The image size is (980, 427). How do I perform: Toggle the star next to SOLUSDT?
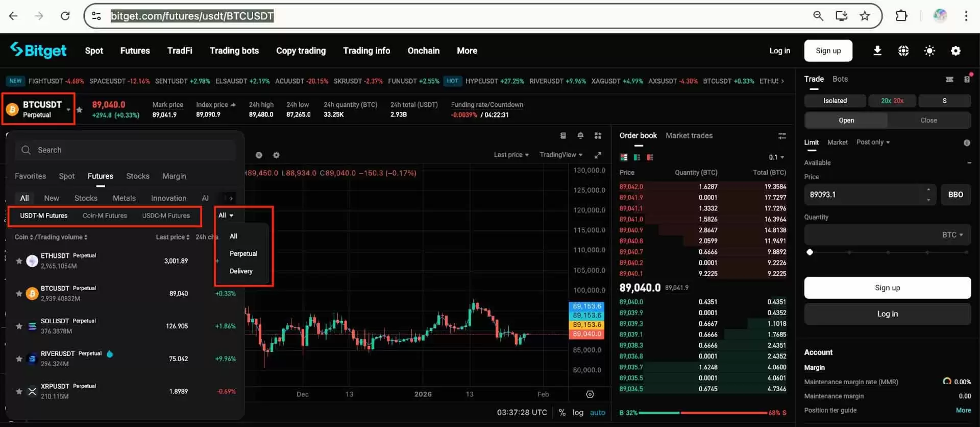(x=19, y=326)
